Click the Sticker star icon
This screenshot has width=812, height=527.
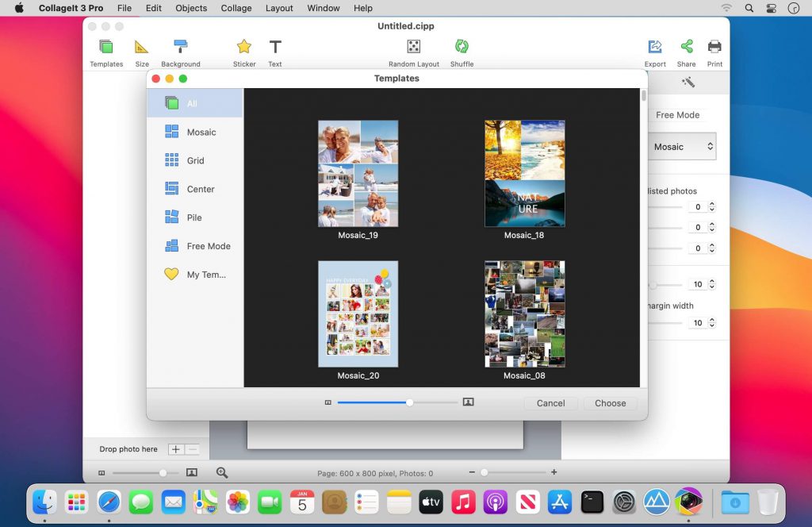coord(243,46)
